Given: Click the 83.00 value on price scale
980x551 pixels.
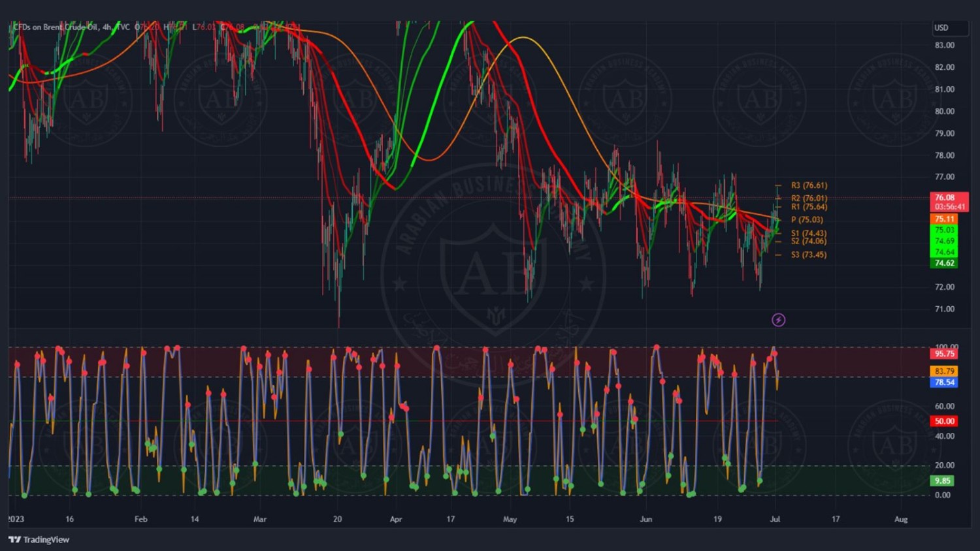Looking at the screenshot, I should click(944, 46).
